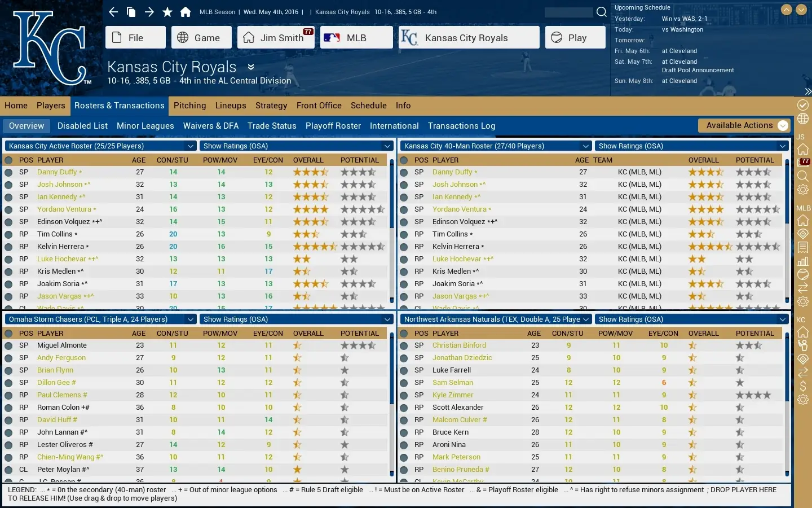The height and width of the screenshot is (508, 812).
Task: Open Kyle Zimmer's player link
Action: [452, 395]
